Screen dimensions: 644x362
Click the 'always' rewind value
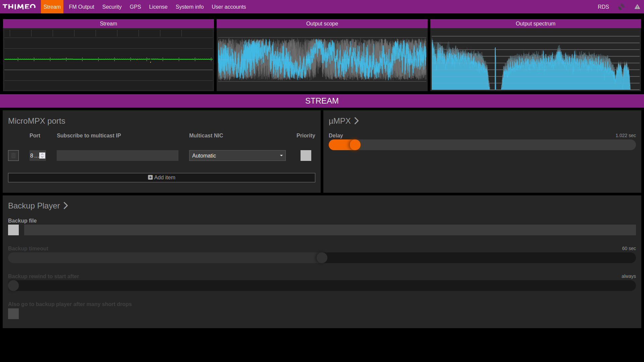[x=629, y=276]
